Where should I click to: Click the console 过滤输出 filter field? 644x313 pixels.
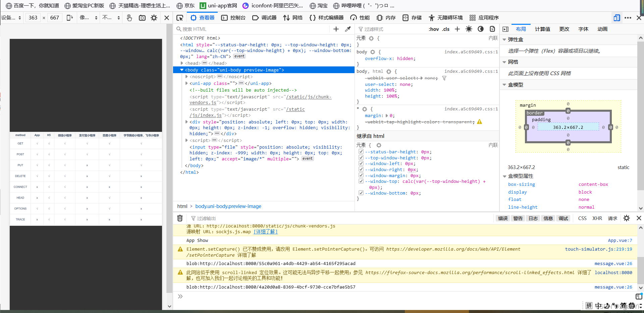tap(341, 218)
